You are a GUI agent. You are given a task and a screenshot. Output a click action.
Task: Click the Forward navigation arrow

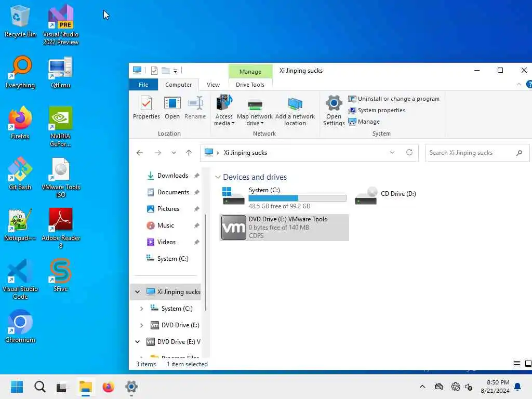158,153
